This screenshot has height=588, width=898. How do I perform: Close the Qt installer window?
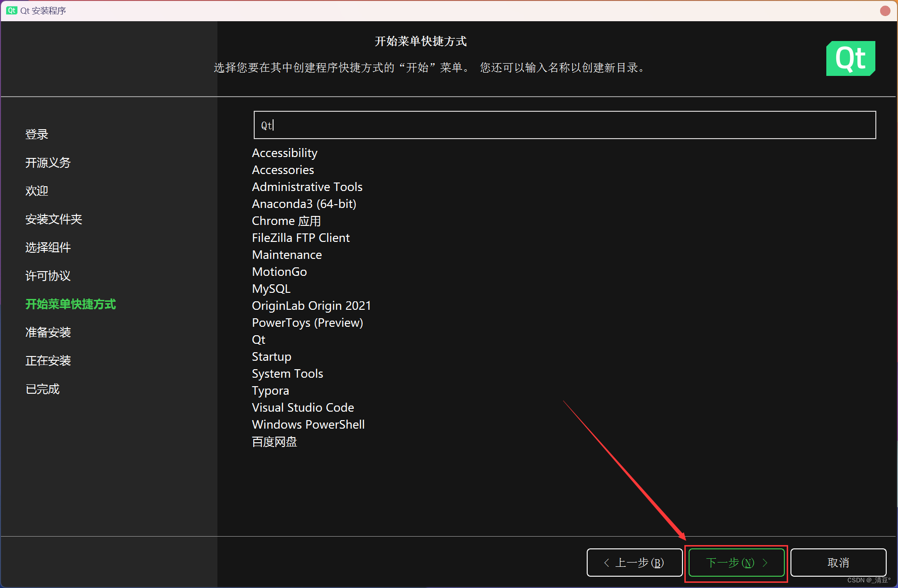pyautogui.click(x=885, y=10)
